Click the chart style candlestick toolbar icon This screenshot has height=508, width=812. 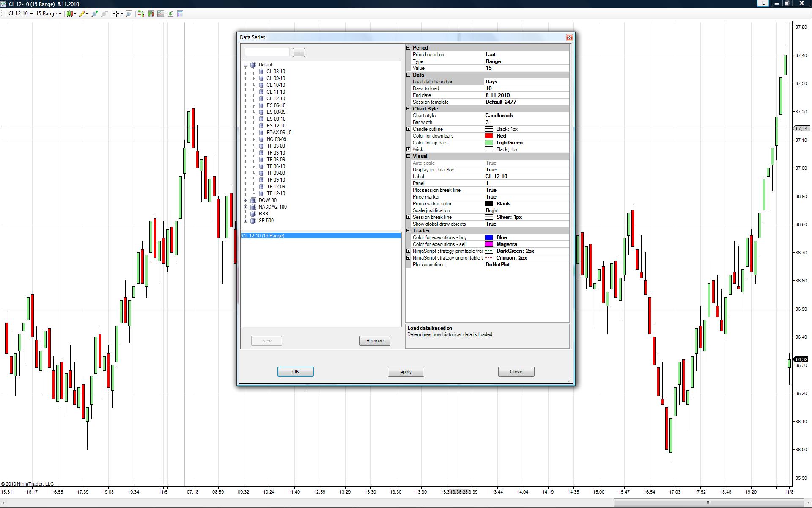(70, 14)
